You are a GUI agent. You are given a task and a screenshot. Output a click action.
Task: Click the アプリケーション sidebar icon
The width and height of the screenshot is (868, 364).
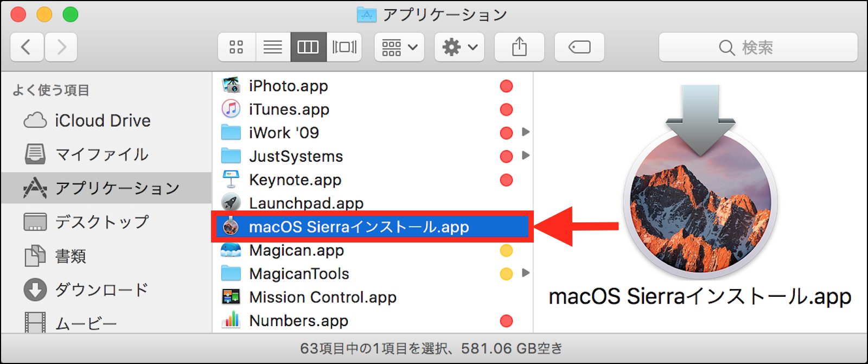coord(35,188)
